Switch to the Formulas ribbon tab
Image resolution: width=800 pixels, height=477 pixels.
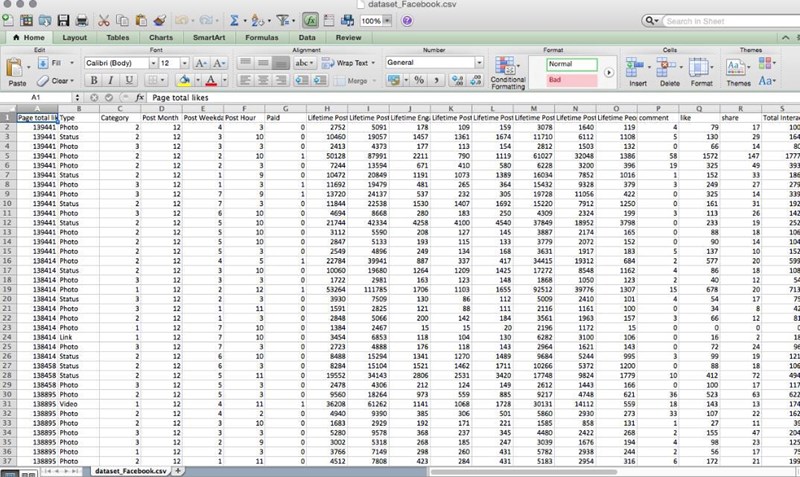click(x=261, y=37)
